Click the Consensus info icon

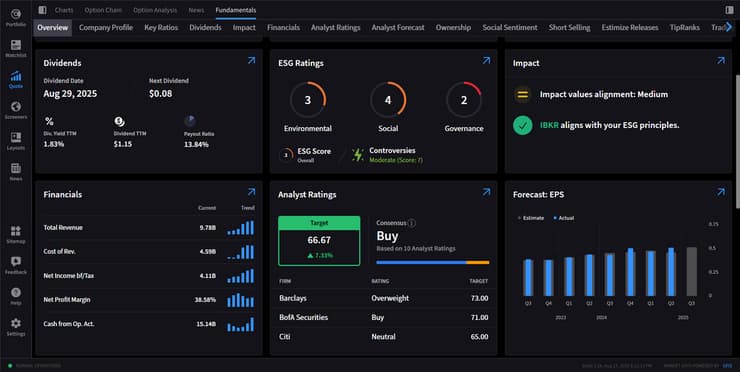(412, 223)
